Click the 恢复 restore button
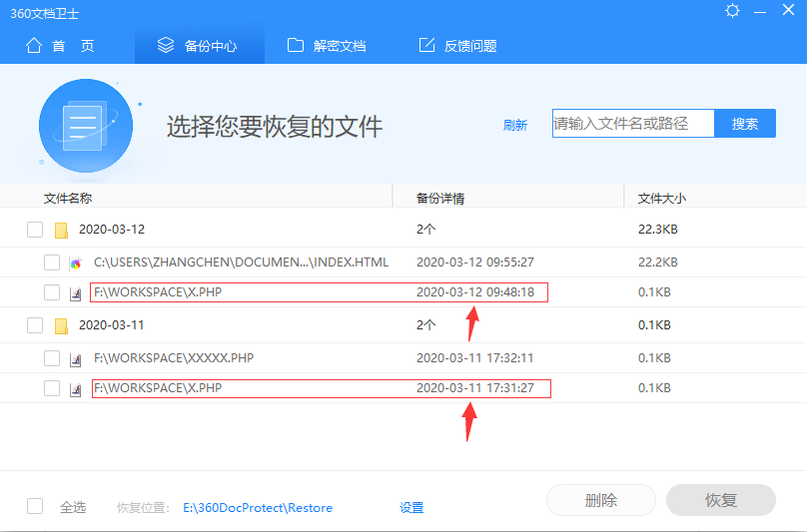 (720, 500)
